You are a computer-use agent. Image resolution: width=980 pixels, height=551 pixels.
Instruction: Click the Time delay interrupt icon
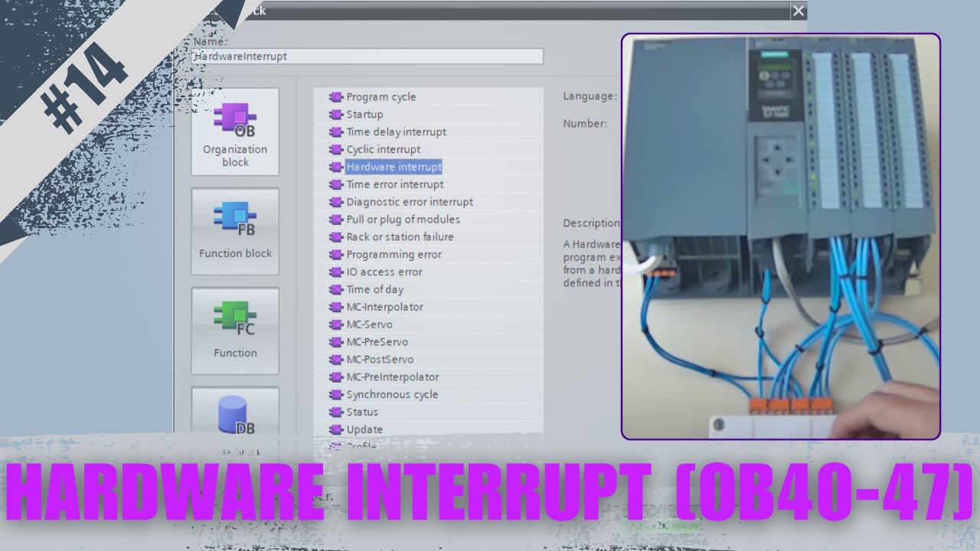(335, 132)
